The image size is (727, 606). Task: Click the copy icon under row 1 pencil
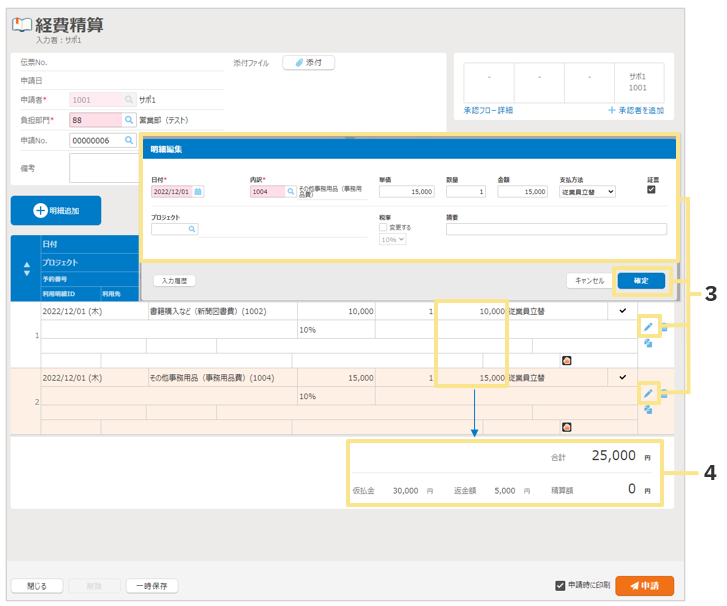(648, 343)
